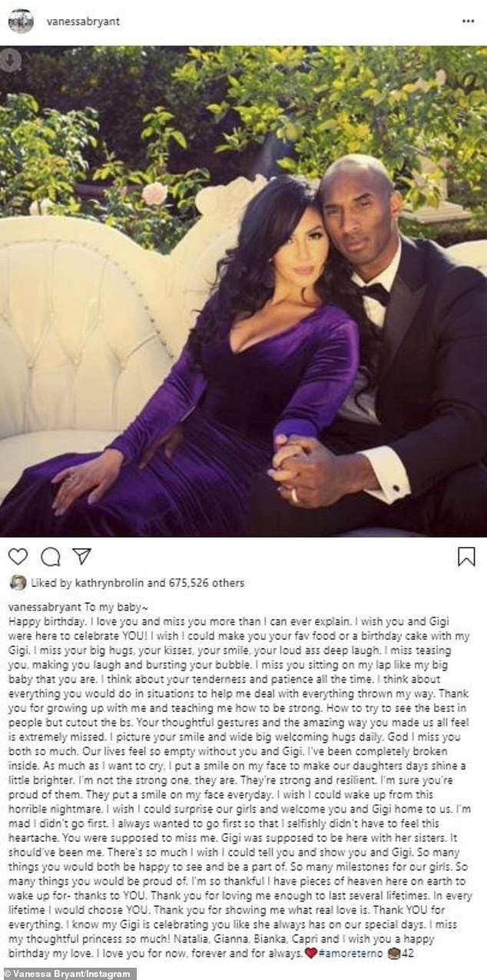The width and height of the screenshot is (487, 980).
Task: Save the post with the bookmark icon
Action: pyautogui.click(x=466, y=557)
